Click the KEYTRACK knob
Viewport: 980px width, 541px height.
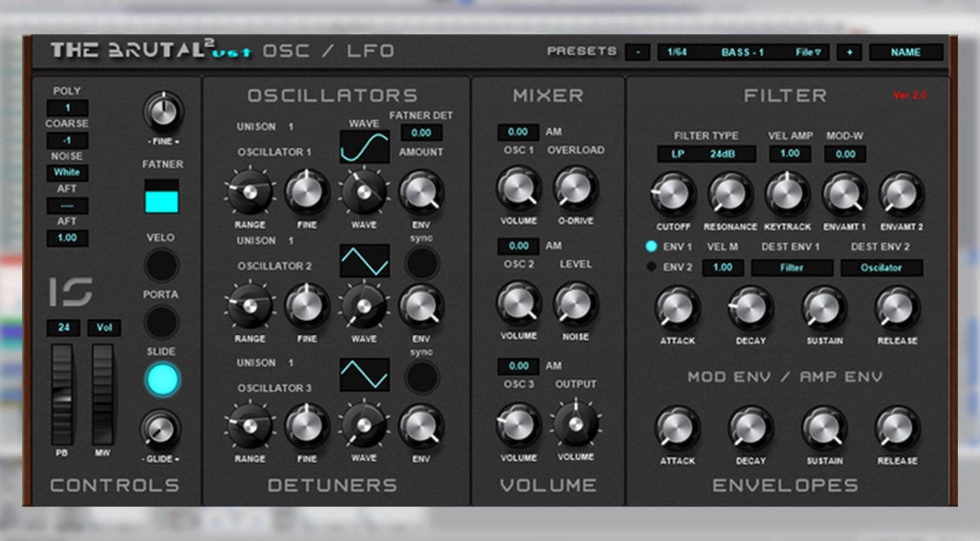click(x=787, y=194)
